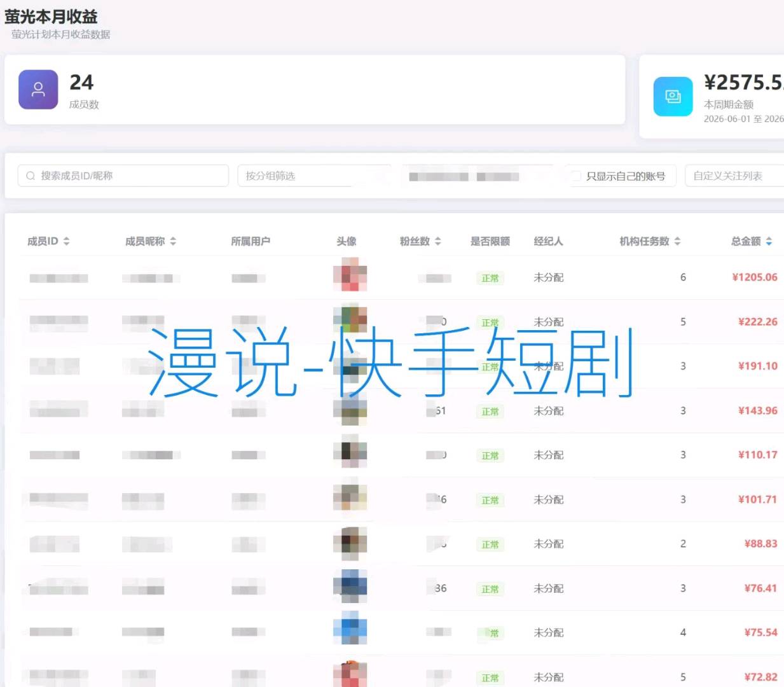Select the ¥110.17 total amount cell
Screen dimensions: 784x687
tap(758, 455)
